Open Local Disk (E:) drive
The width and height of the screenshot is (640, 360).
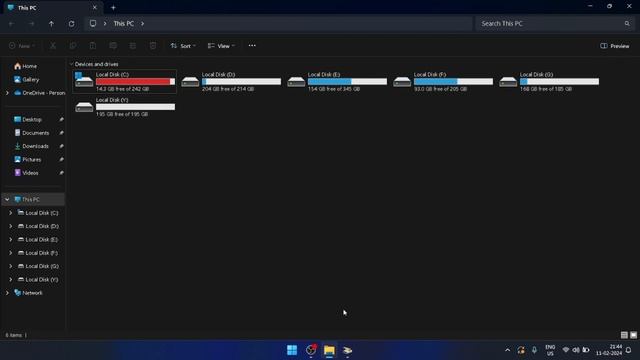point(337,82)
